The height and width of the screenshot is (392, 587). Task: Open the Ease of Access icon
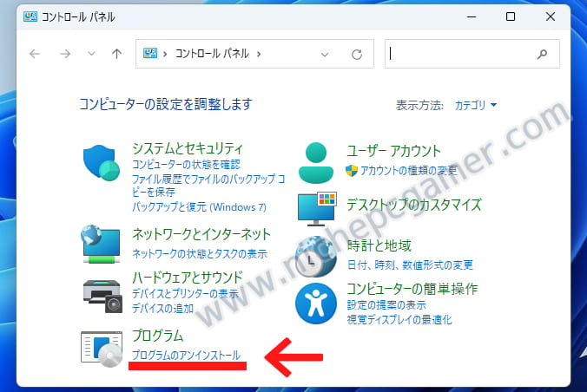click(x=313, y=303)
